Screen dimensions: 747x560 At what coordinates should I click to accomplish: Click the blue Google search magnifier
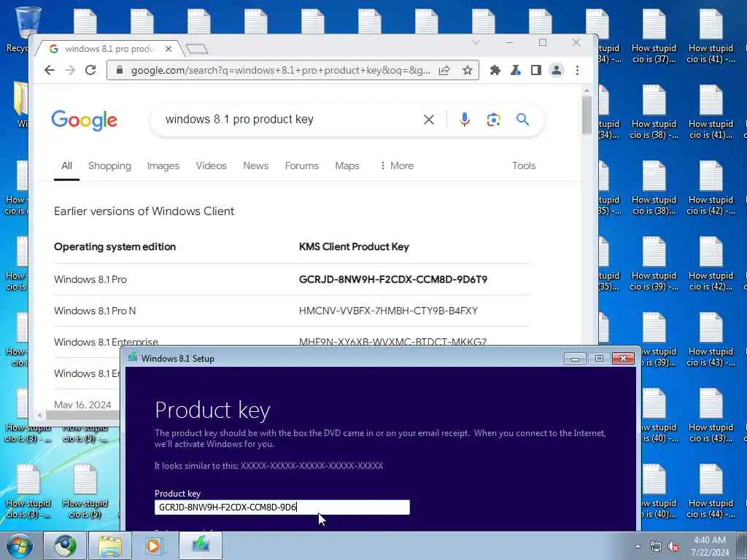coord(522,120)
